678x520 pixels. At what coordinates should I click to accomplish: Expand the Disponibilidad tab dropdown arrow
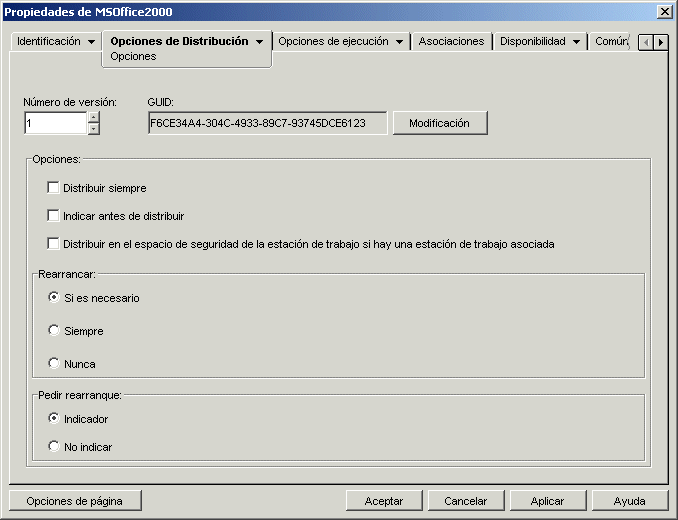pos(576,42)
